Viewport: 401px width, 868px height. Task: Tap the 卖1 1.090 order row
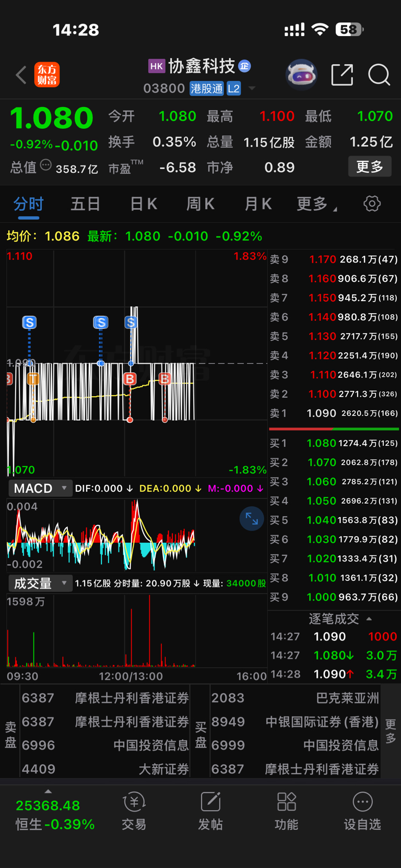click(x=334, y=413)
